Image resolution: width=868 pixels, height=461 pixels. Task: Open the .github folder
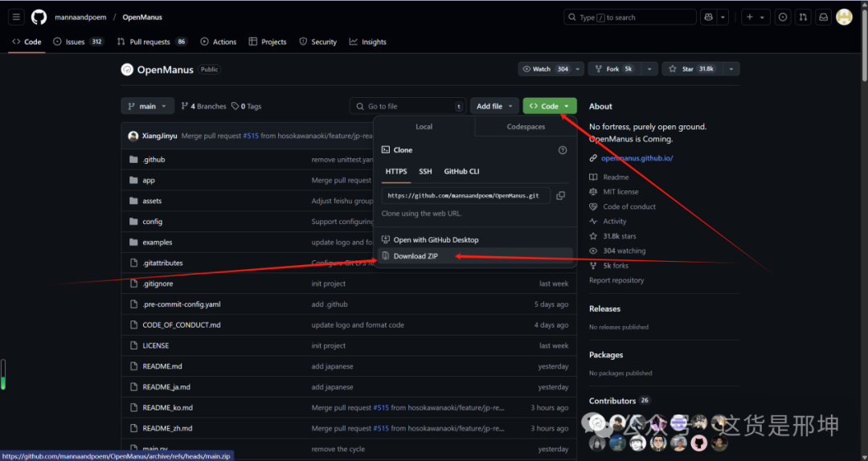pyautogui.click(x=154, y=159)
